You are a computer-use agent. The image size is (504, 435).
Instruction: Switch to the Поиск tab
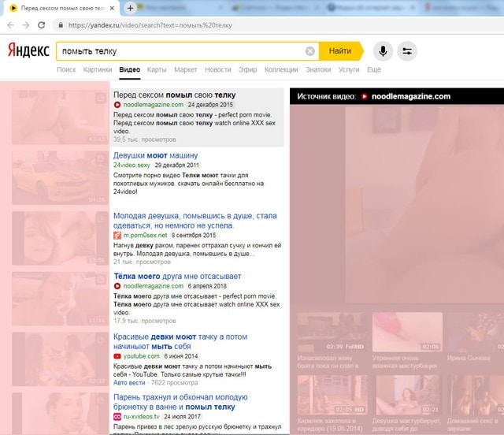click(66, 70)
